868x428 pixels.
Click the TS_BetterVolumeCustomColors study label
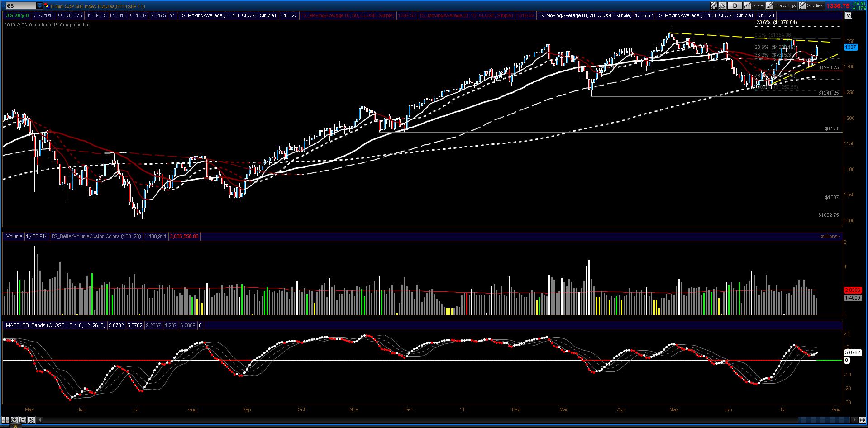96,236
